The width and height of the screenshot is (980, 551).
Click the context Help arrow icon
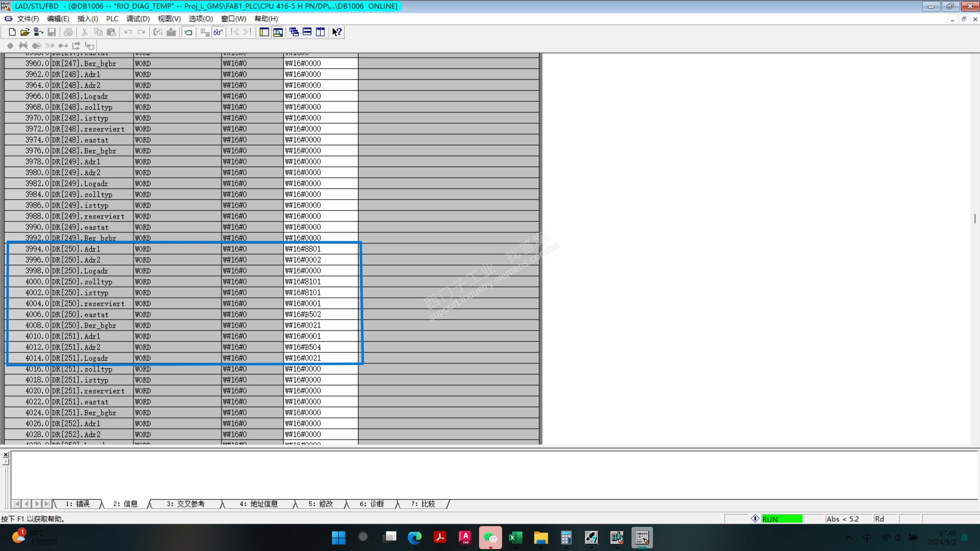coord(337,32)
